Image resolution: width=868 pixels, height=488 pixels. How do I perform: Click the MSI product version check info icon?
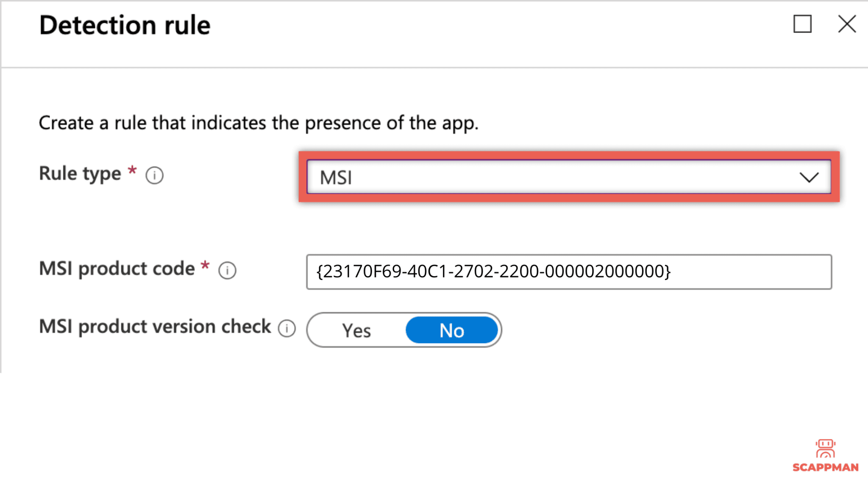coord(287,328)
